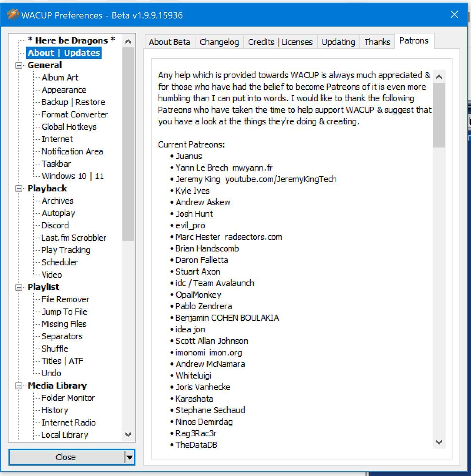Open Notification Area preferences
This screenshot has width=471, height=476.
72,151
